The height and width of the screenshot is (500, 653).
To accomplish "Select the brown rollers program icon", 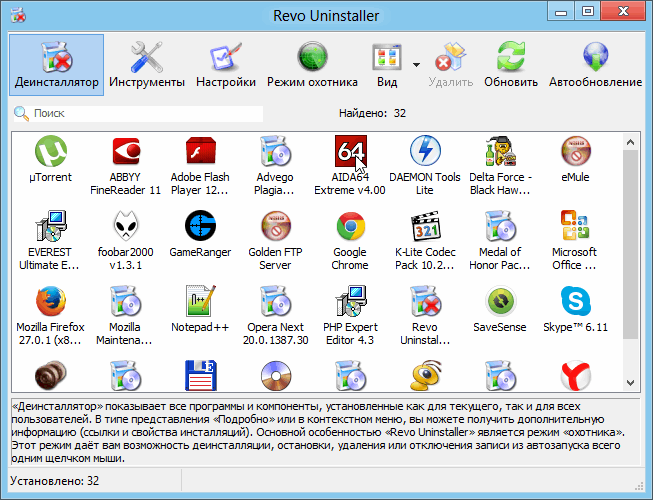I will pos(50,376).
